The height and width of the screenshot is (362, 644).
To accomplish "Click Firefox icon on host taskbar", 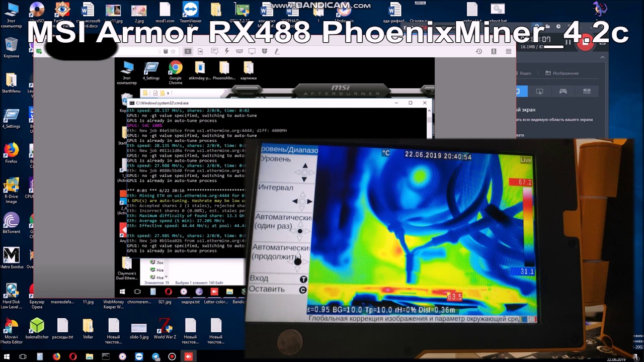I will (56, 356).
